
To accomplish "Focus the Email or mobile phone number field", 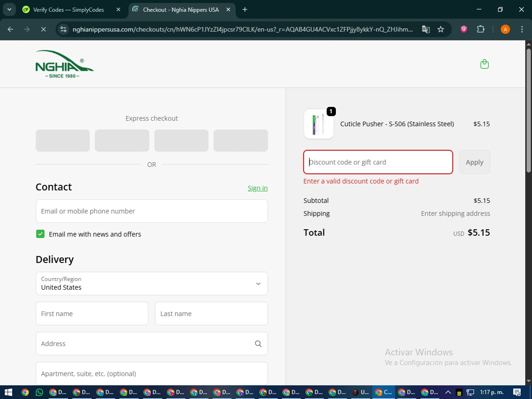I will 152,211.
